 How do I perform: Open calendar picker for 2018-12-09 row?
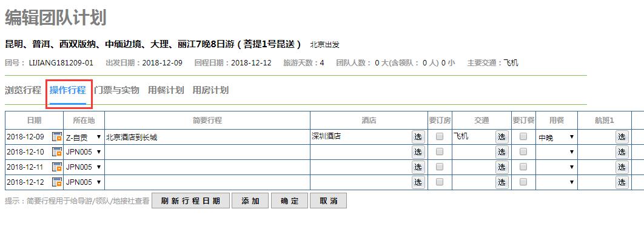coord(57,137)
